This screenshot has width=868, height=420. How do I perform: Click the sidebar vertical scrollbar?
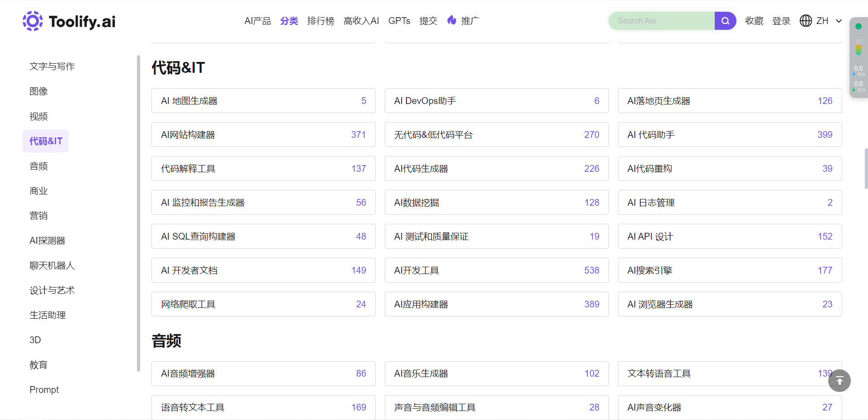pos(138,212)
